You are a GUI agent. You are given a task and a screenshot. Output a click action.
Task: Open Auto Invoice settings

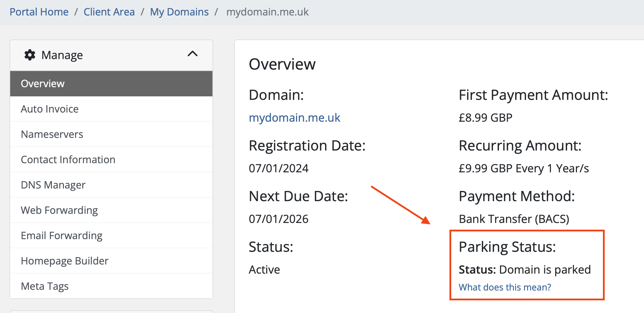click(x=50, y=109)
